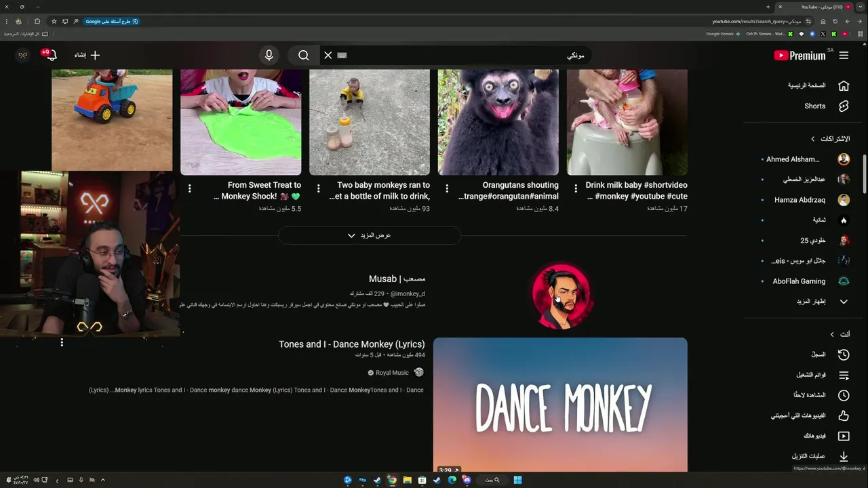Open the YouTube guide hamburger menu

pos(844,56)
